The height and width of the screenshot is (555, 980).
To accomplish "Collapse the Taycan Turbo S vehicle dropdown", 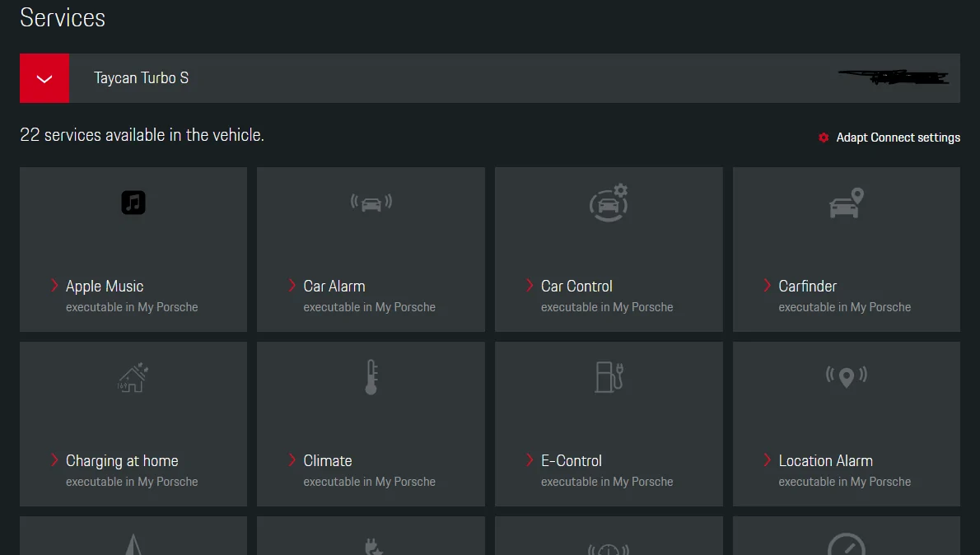I will (x=44, y=78).
